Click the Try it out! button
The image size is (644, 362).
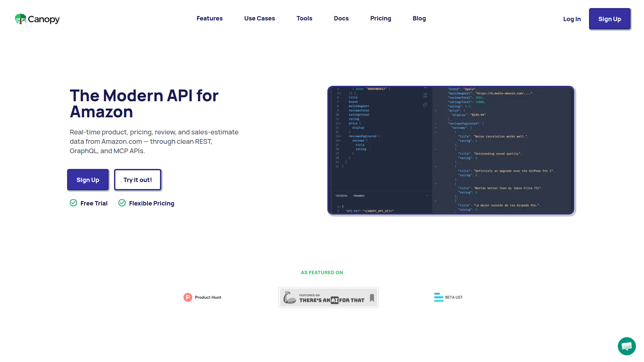(x=138, y=180)
